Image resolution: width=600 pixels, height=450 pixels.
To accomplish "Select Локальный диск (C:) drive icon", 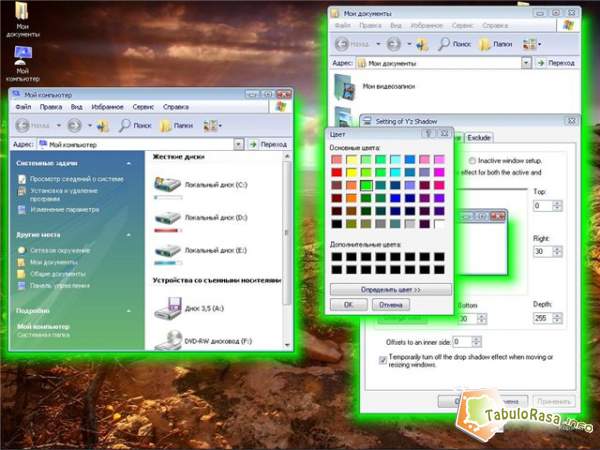I will (167, 185).
